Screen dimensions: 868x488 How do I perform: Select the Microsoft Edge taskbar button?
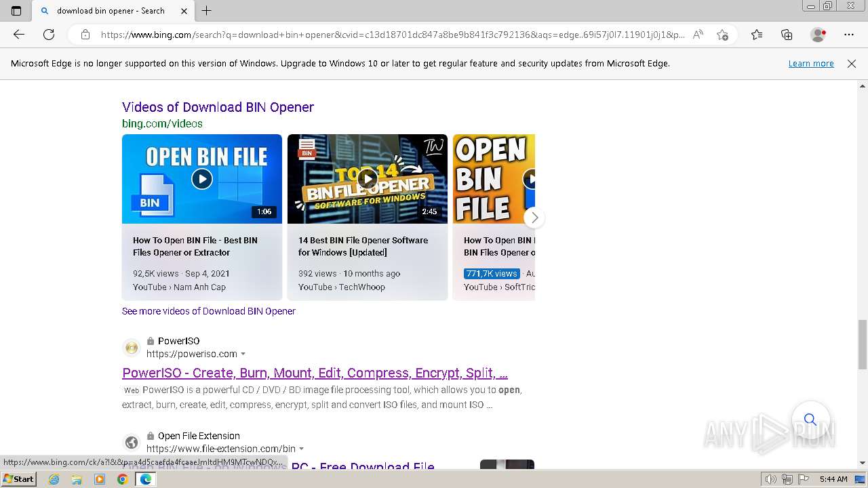pos(145,479)
